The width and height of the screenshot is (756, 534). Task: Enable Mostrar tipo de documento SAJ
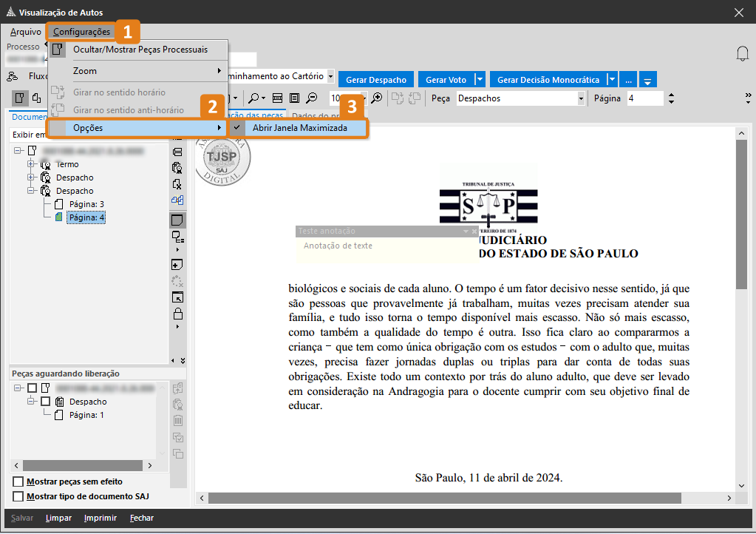pyautogui.click(x=18, y=496)
